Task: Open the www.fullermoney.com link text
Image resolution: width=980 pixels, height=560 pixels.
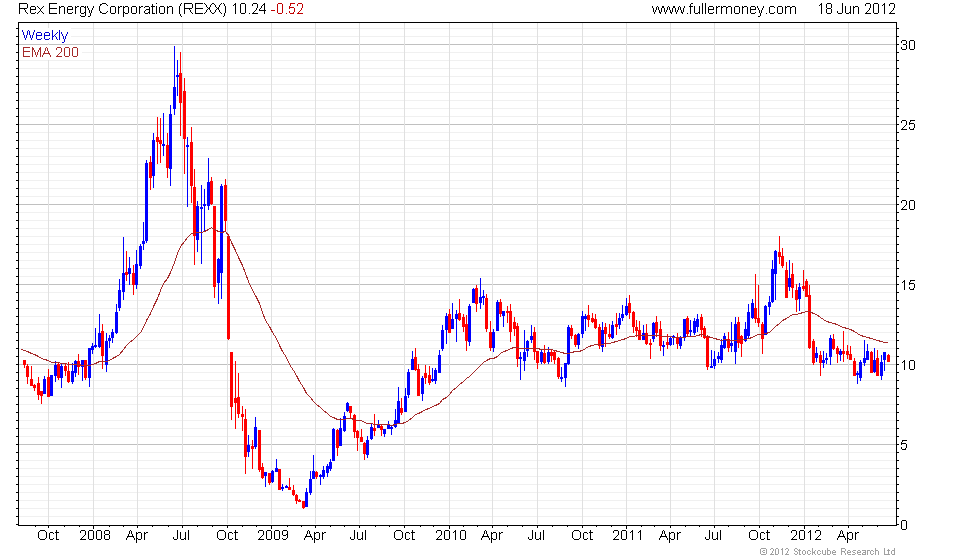Action: pyautogui.click(x=724, y=9)
